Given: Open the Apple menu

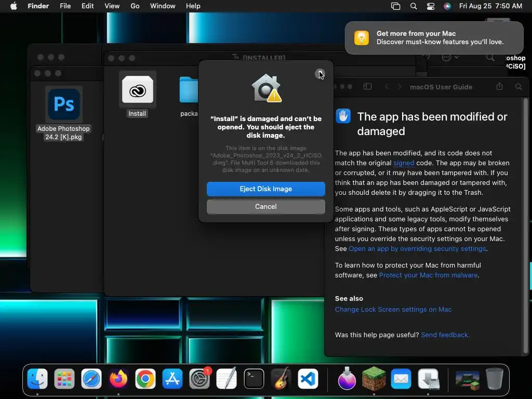Looking at the screenshot, I should 14,6.
